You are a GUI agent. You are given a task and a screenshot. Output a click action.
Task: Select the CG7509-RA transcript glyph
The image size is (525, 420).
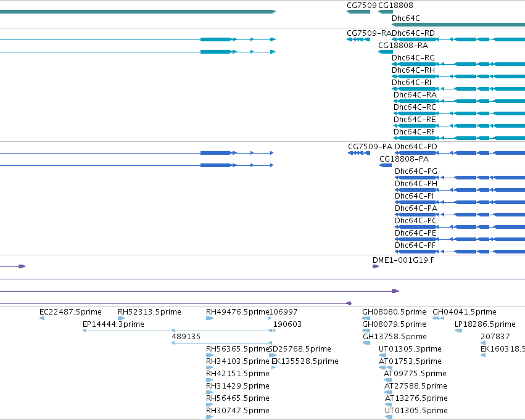pos(358,39)
